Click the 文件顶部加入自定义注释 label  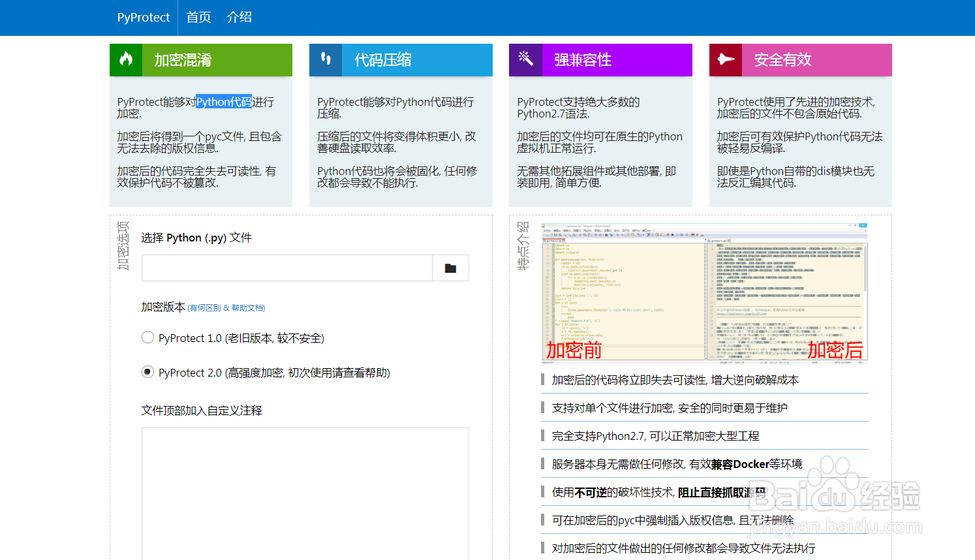coord(202,411)
